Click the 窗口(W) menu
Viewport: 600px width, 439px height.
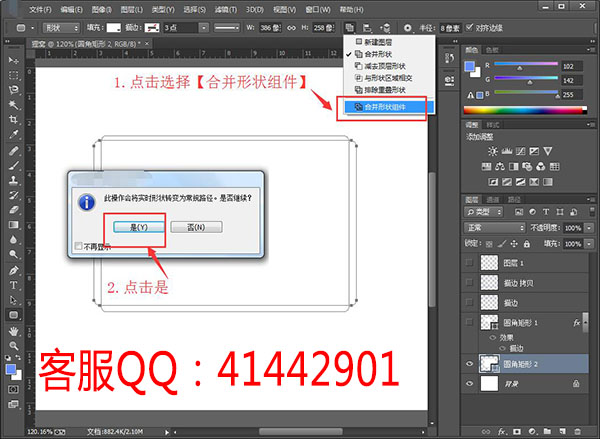pos(318,10)
